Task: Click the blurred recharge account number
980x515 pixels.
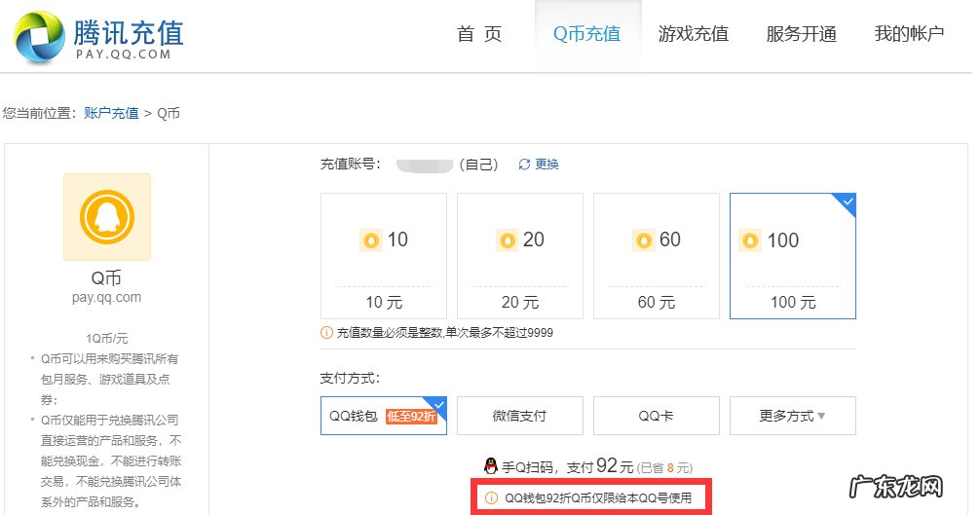Action: pos(425,165)
